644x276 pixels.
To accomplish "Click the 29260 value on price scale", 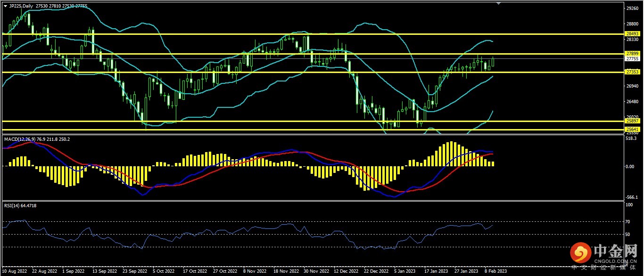I will tap(632, 8).
